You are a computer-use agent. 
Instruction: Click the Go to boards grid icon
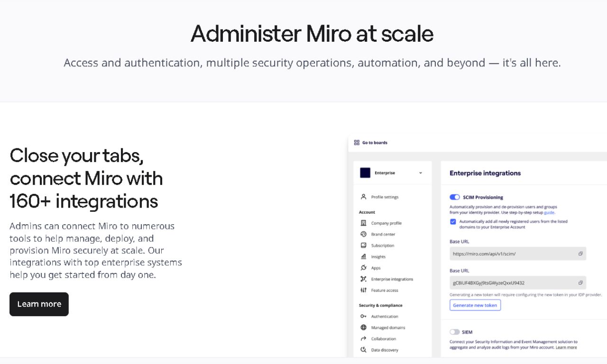point(357,143)
